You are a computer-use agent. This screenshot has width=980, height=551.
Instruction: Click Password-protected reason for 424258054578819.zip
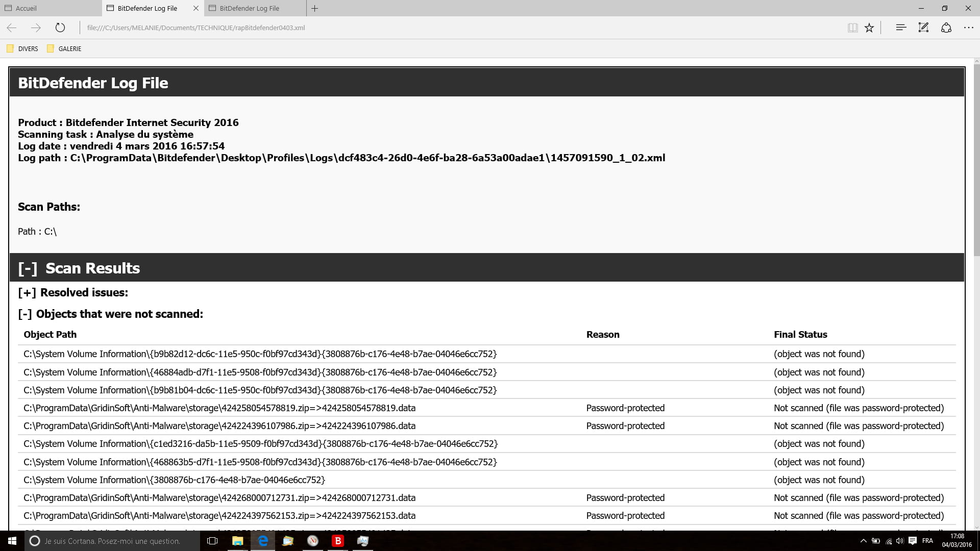(x=625, y=408)
